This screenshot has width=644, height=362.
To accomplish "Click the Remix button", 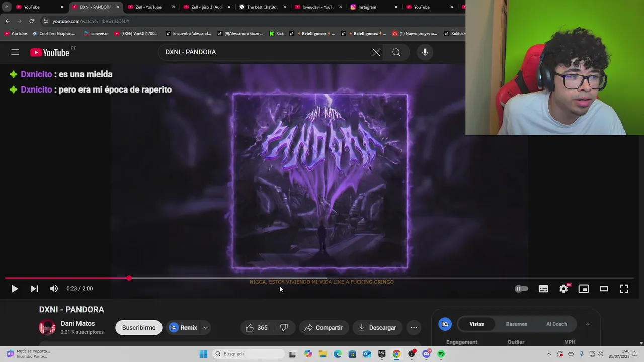I will click(x=183, y=328).
